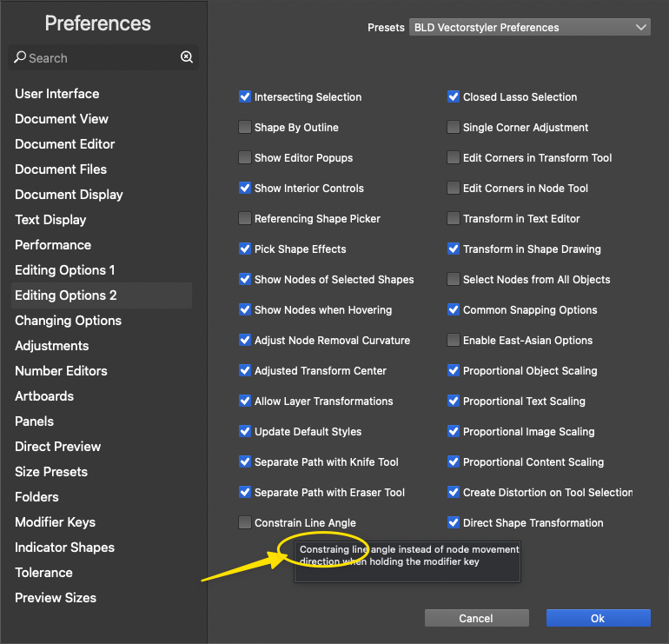Show the Preview Sizes settings
This screenshot has height=644, width=669.
(56, 598)
